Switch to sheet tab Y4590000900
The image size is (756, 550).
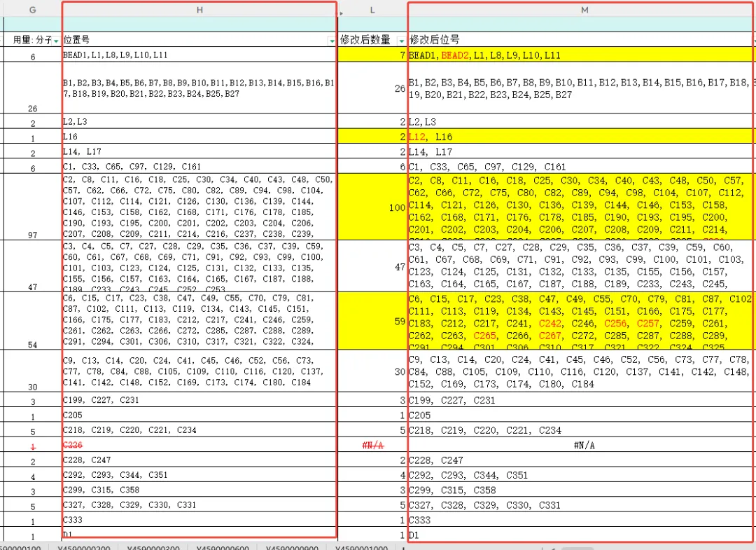292,547
